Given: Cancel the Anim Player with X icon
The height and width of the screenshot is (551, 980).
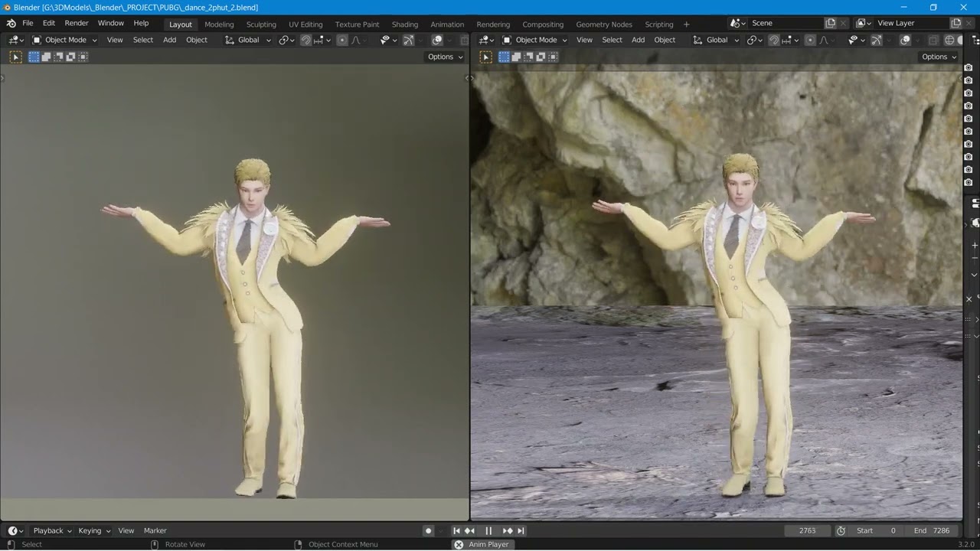Looking at the screenshot, I should coord(459,545).
